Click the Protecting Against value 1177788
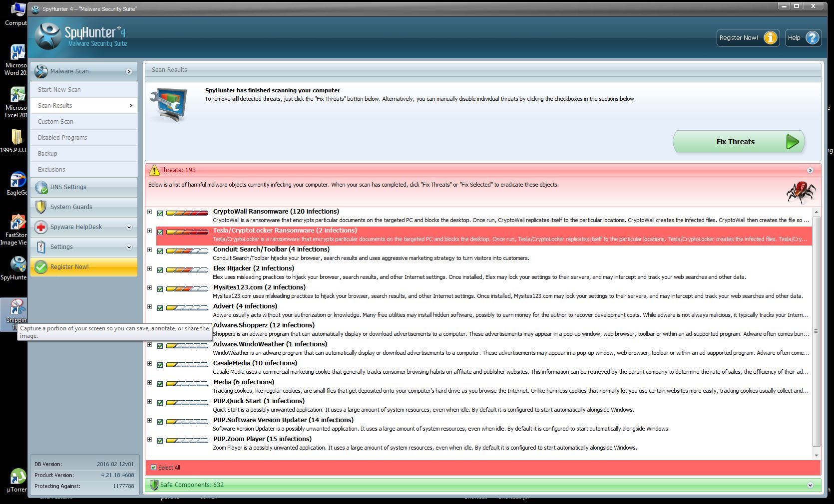 pyautogui.click(x=124, y=486)
